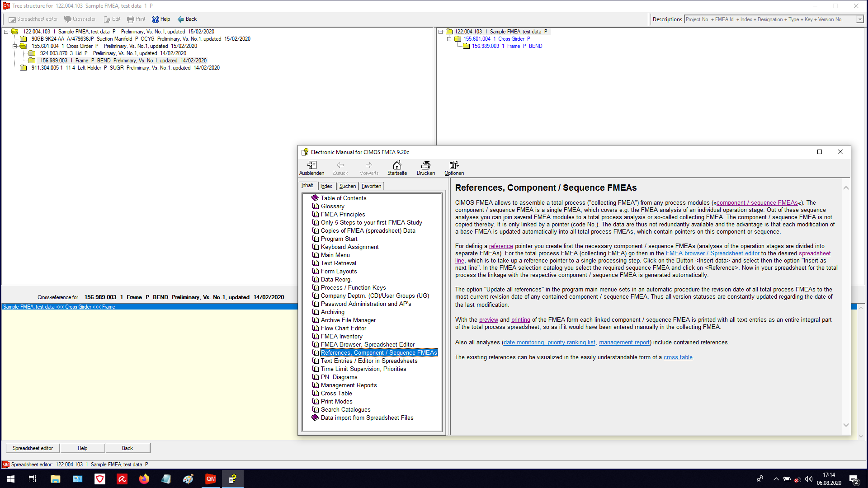Viewport: 868px width, 488px height.
Task: Click bottom Help button
Action: click(x=82, y=448)
